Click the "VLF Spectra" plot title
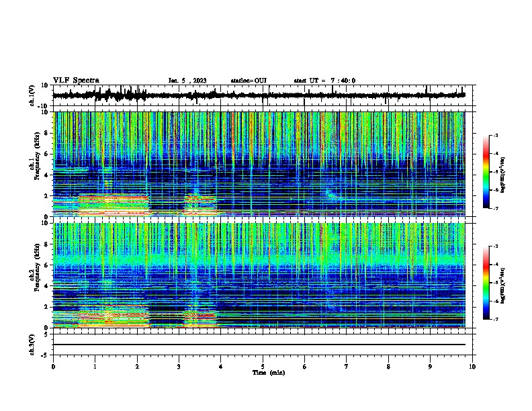 (76, 80)
